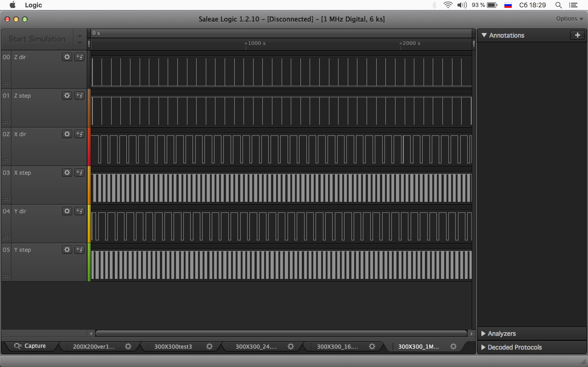This screenshot has width=588, height=367.
Task: Collapse the Annotations panel
Action: pos(484,35)
